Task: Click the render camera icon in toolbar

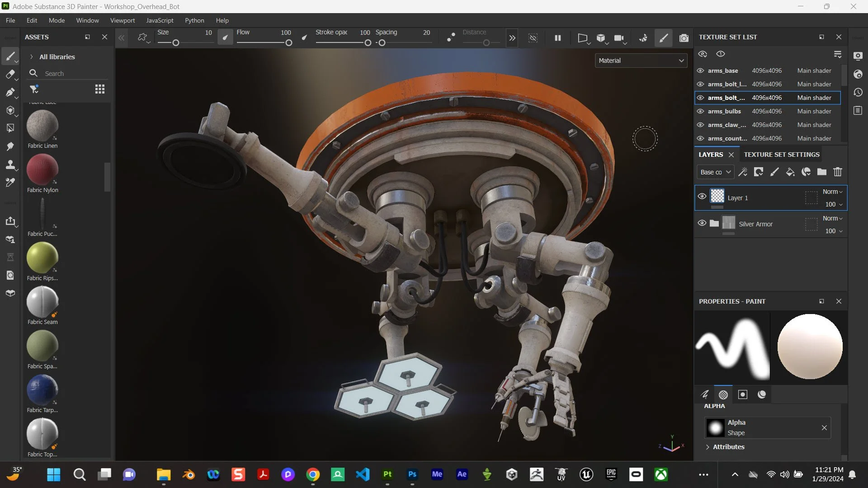Action: (x=684, y=38)
